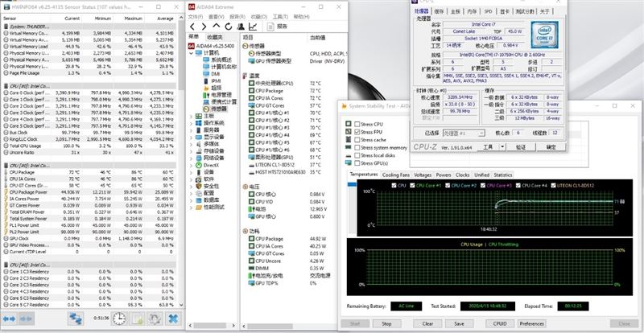The height and width of the screenshot is (333, 644).
Task: Enable Stress local disks checkbox
Action: (357, 155)
